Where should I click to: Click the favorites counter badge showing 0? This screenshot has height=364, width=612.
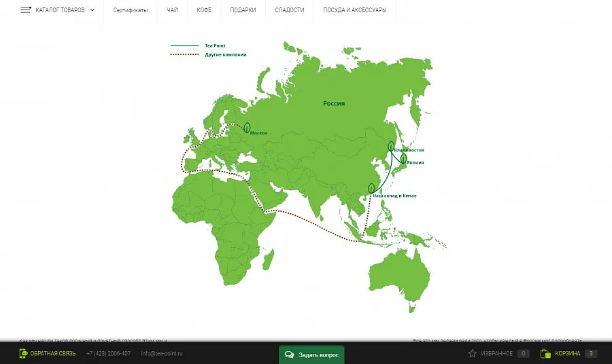(x=524, y=354)
